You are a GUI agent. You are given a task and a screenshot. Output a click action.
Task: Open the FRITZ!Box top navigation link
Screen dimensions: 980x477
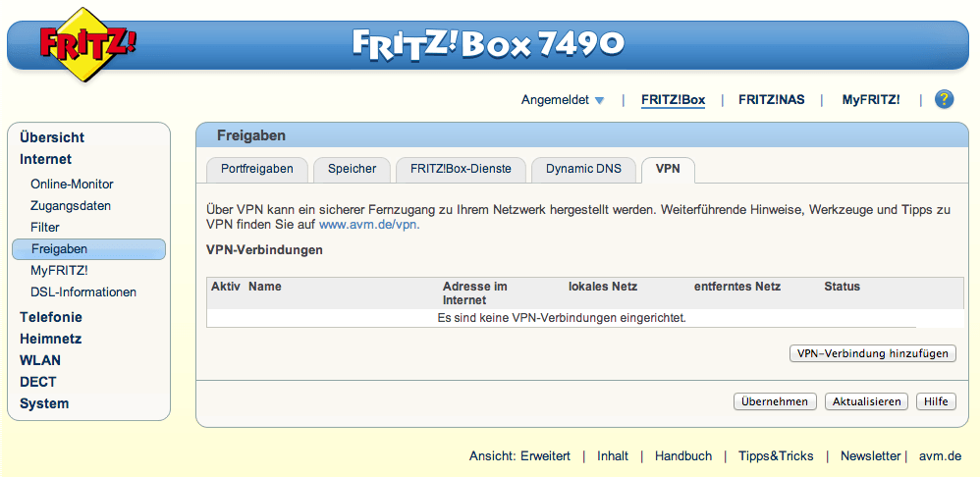coord(673,100)
